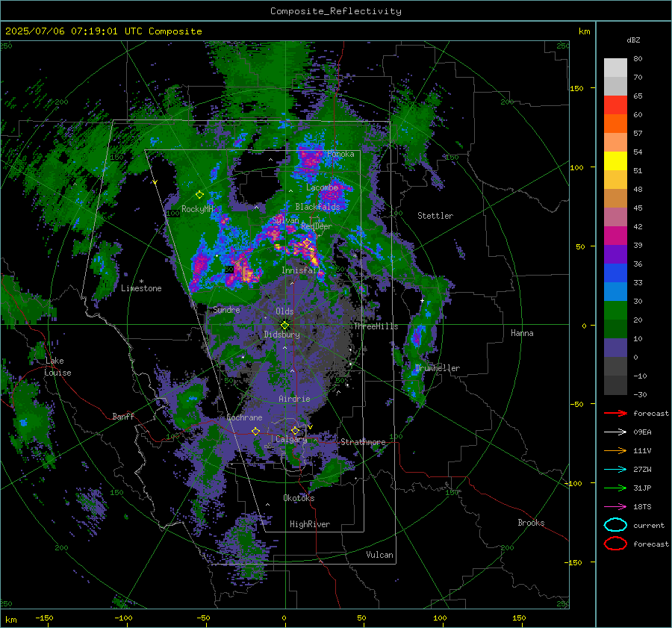Click the 2025/07/06 07:19:01 UTC Composite timestamp
672x628 pixels.
(x=103, y=31)
